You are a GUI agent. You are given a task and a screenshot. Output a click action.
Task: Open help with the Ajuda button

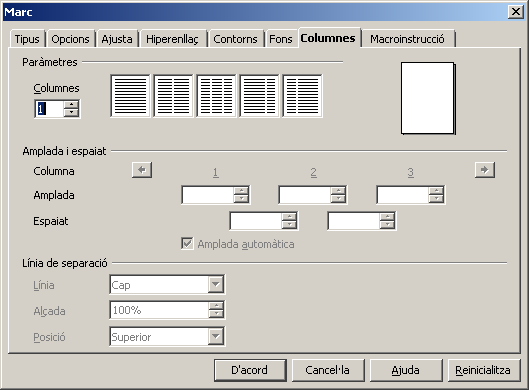[406, 370]
